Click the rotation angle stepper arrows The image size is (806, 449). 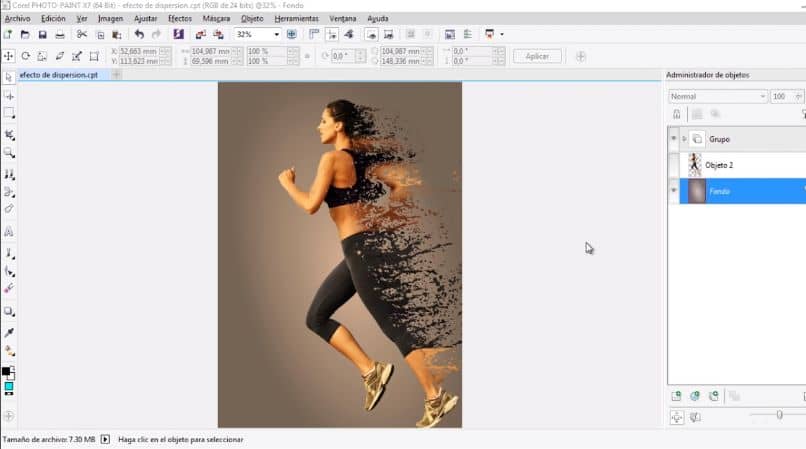(361, 56)
